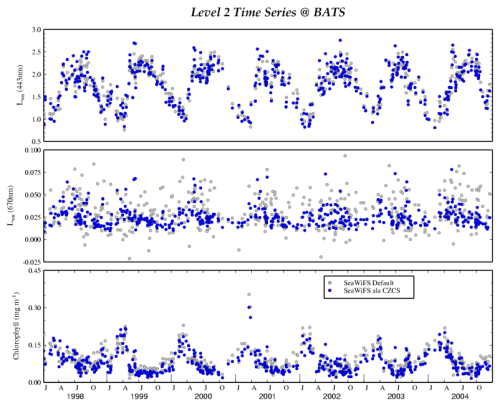
Task: Click the 2000 year label on x-axis
Action: 203,396
